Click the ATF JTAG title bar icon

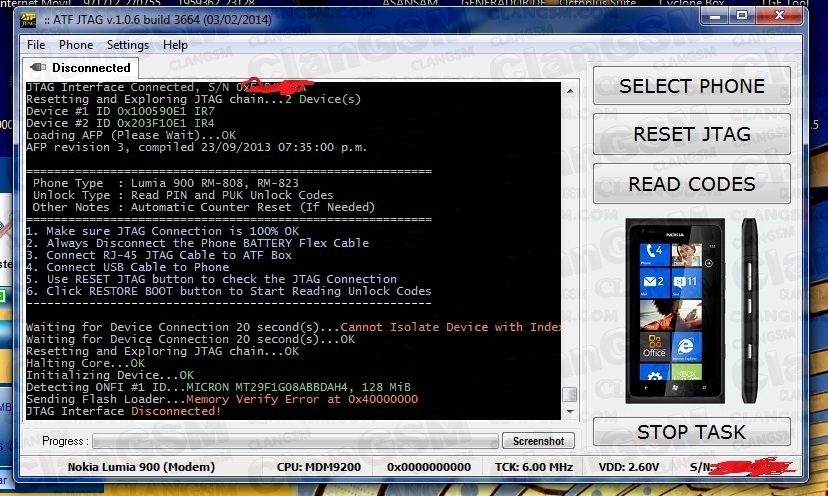pyautogui.click(x=28, y=20)
